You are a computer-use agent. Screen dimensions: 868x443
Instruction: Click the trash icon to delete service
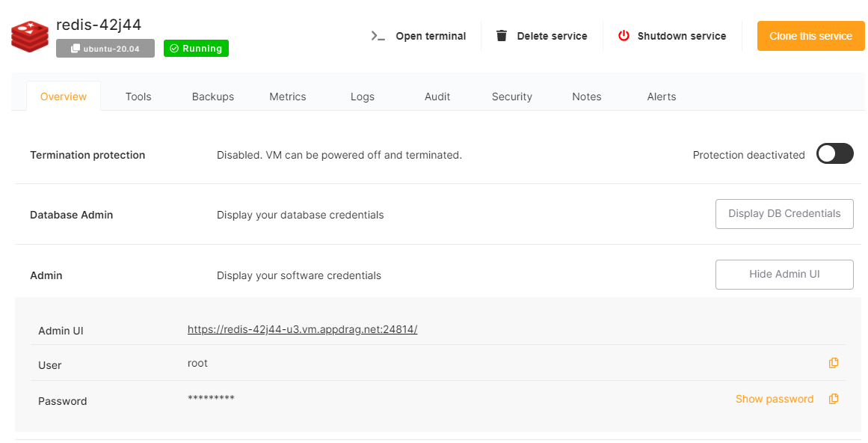[x=502, y=36]
